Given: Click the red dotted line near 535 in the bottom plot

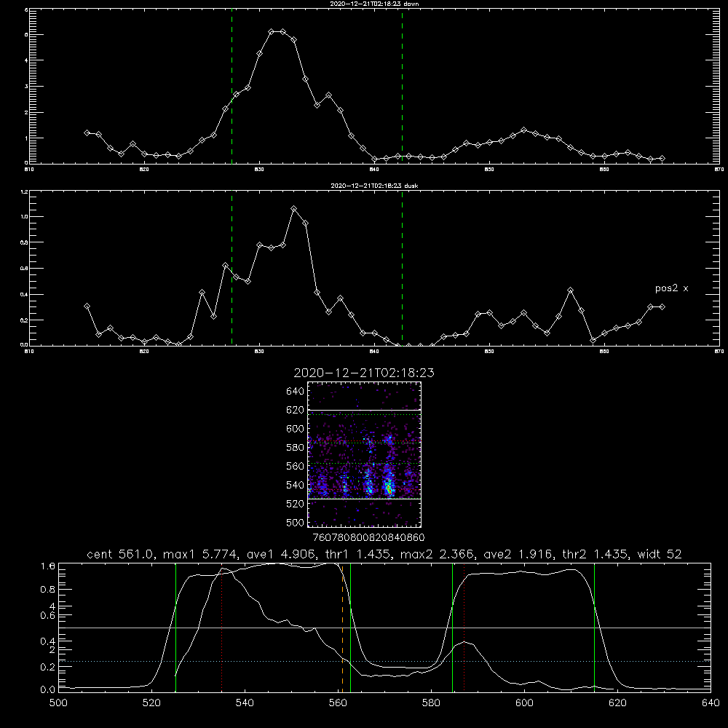Looking at the screenshot, I should 222,629.
